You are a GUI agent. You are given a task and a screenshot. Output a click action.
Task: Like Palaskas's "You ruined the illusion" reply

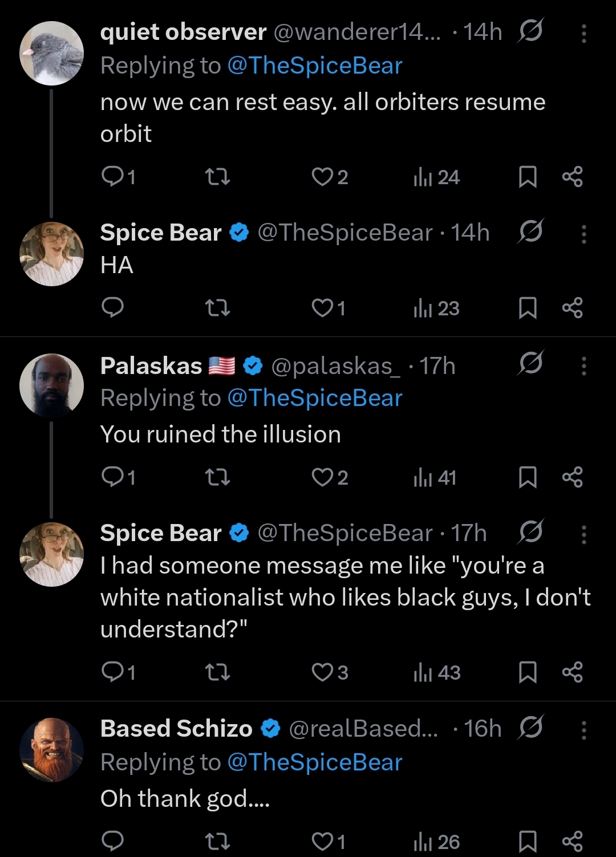pos(323,477)
